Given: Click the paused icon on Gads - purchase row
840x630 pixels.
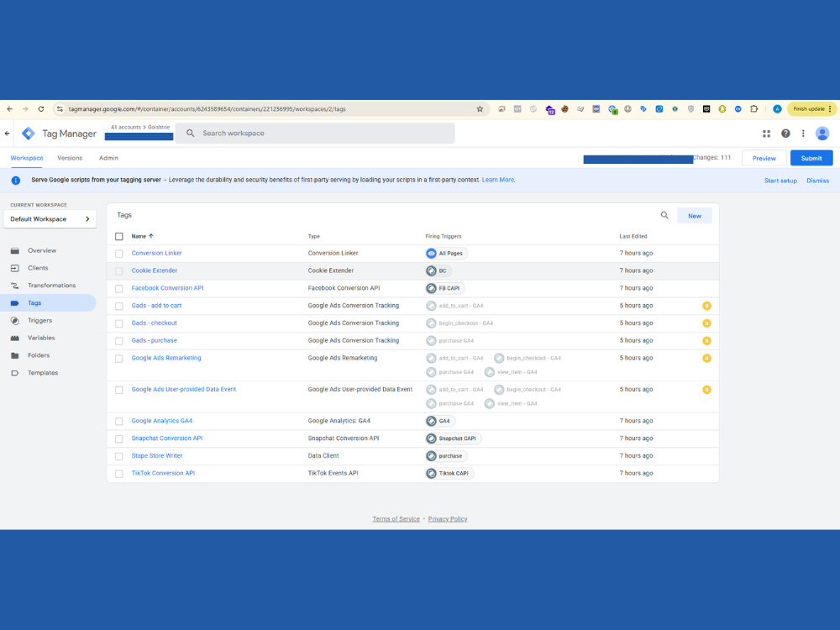Looking at the screenshot, I should click(706, 341).
